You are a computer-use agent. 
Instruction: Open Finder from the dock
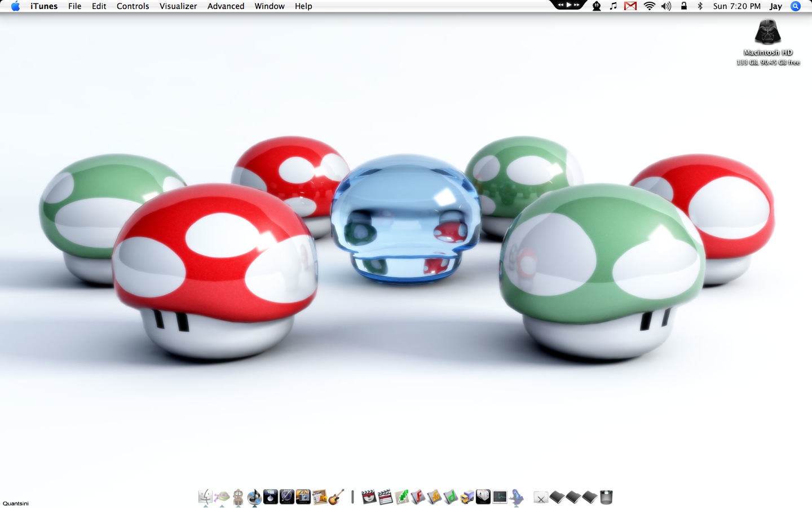tap(205, 497)
